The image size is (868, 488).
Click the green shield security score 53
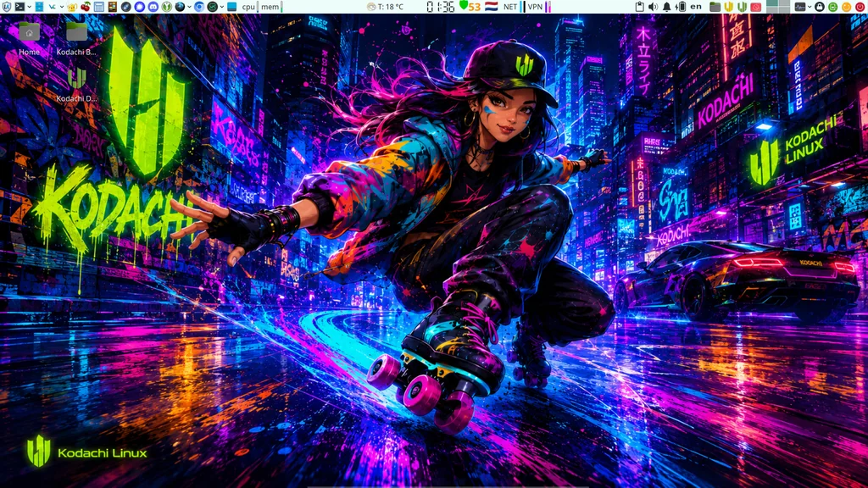470,7
